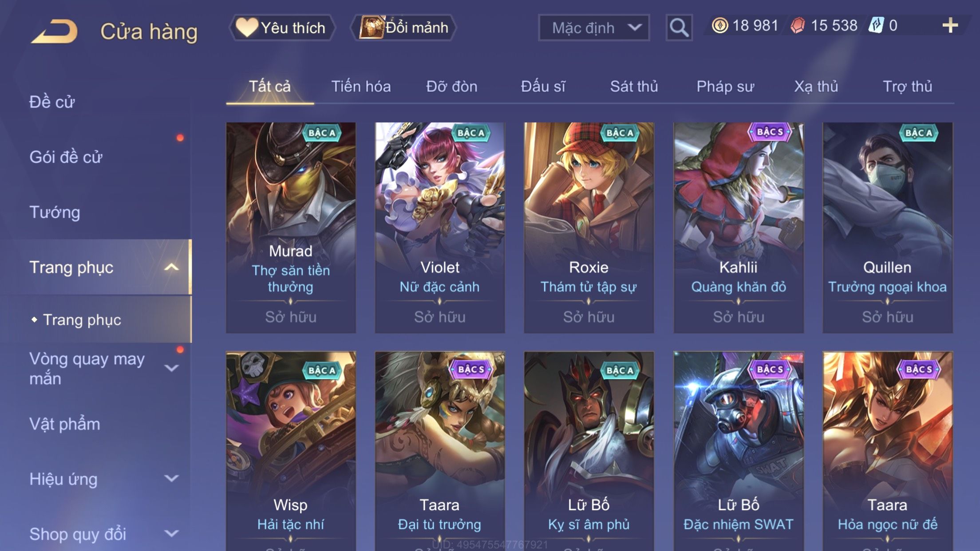Expand the Shop quy đổi section
The width and height of the screenshot is (980, 551).
[171, 533]
